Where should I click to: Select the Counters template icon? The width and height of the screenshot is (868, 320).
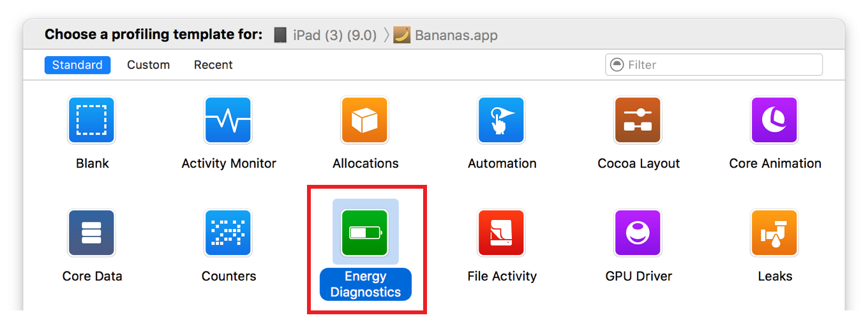click(228, 233)
